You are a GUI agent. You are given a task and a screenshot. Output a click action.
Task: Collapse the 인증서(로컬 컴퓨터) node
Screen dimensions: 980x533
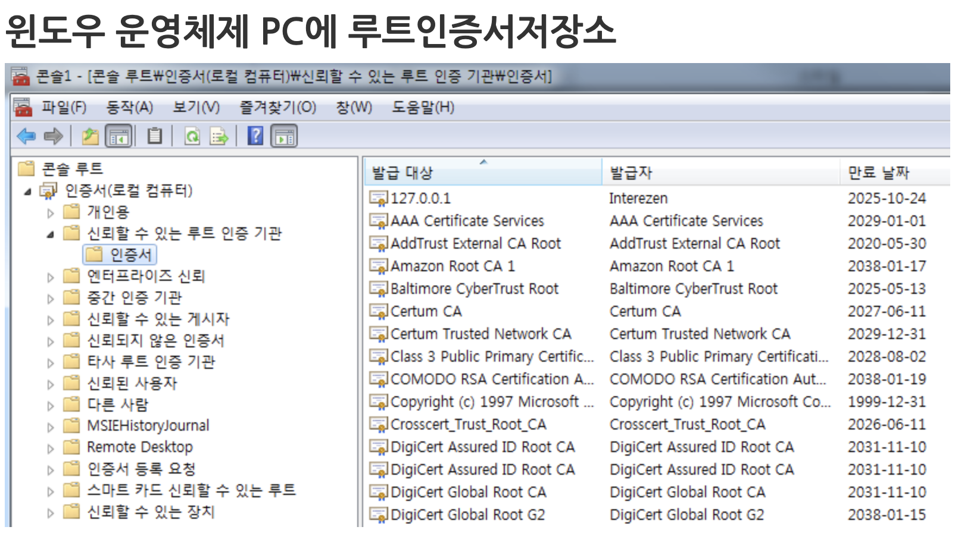(x=27, y=192)
